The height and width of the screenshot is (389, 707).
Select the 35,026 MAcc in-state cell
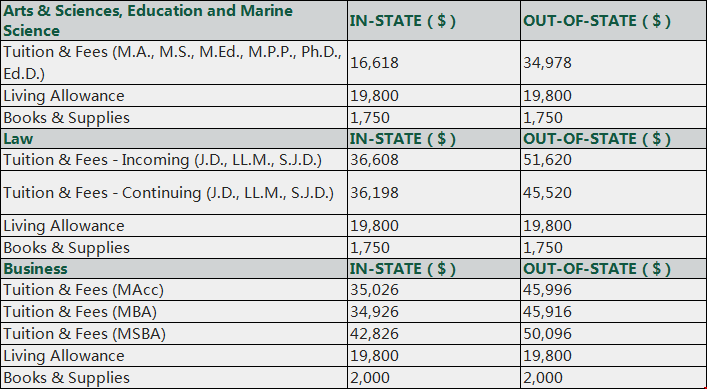coord(434,290)
